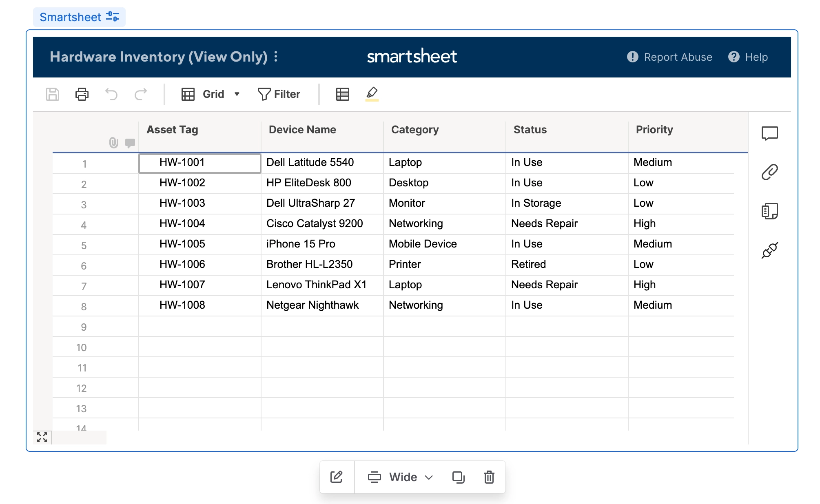Select the Dell Latitude 5540 cell
Image resolution: width=820 pixels, height=504 pixels.
[x=322, y=163]
